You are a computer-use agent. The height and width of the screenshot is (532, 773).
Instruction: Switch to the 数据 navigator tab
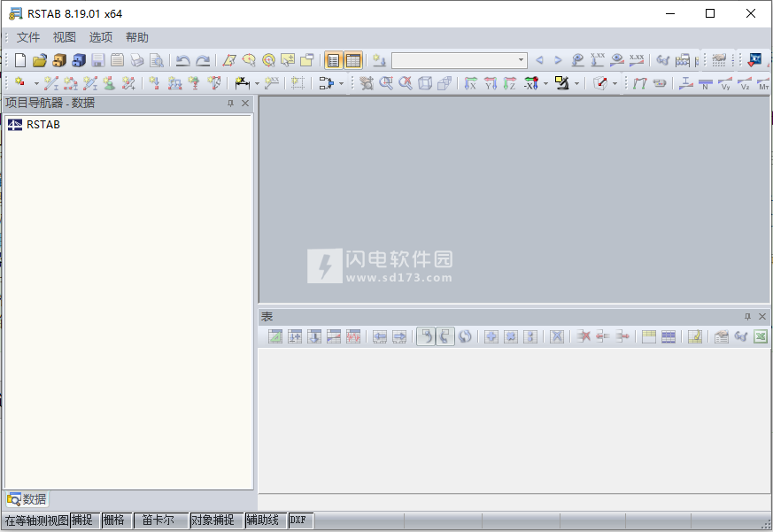[27, 499]
